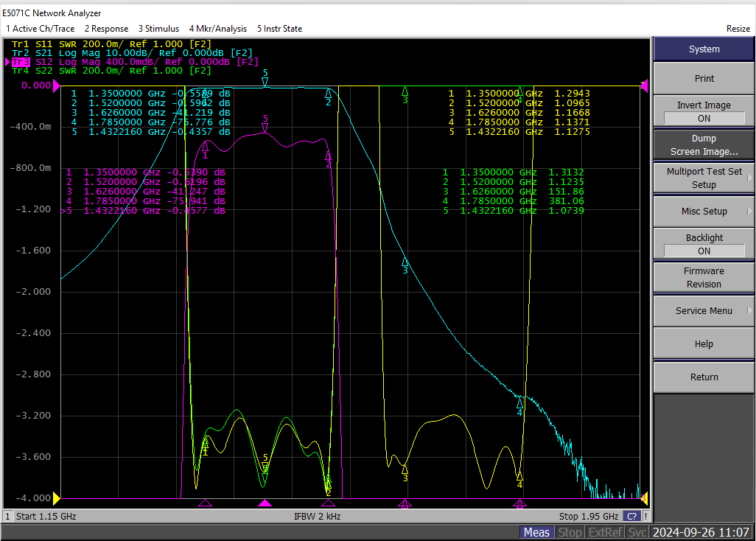Click the date and time display
This screenshot has width=756, height=541.
click(701, 532)
